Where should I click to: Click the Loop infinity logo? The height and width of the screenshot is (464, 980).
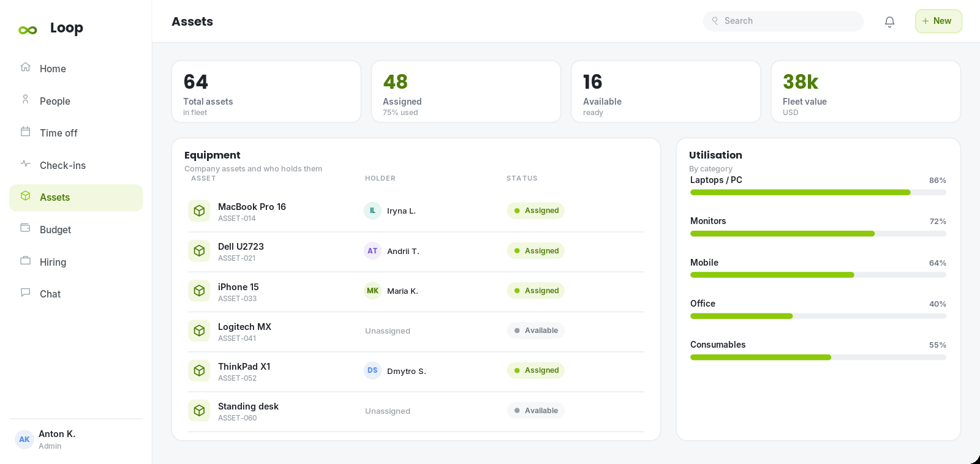pyautogui.click(x=28, y=30)
